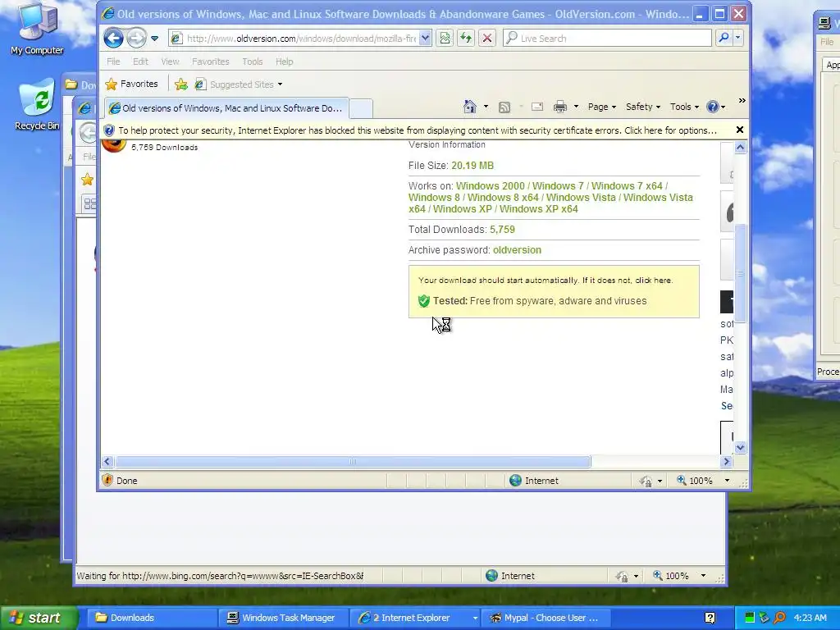Click the horizontal scrollbar right arrow

727,461
